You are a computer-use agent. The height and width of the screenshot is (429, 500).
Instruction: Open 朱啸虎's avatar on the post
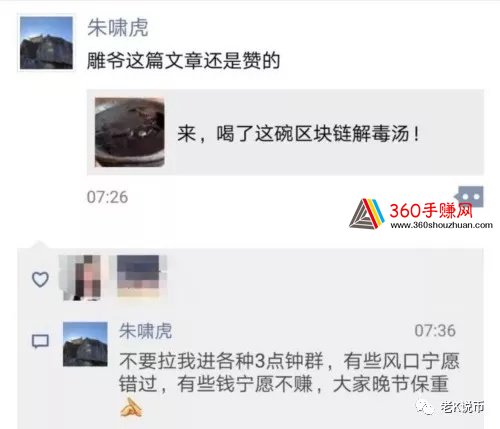pos(46,43)
